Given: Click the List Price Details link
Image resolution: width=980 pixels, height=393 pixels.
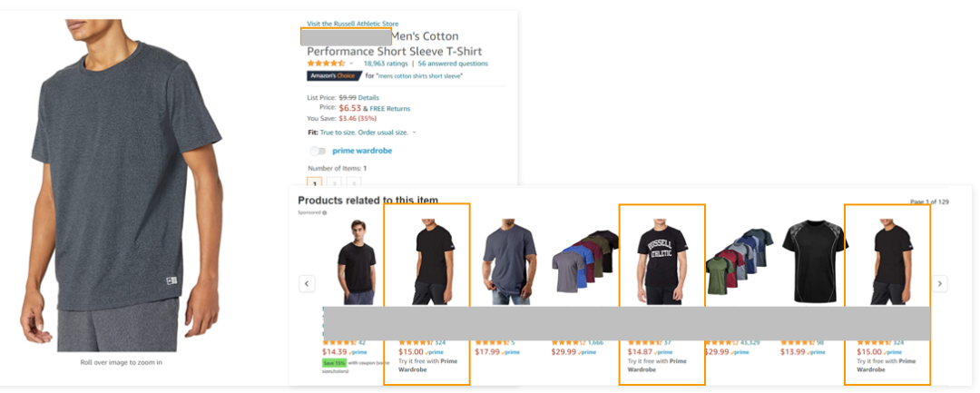Looking at the screenshot, I should point(368,97).
